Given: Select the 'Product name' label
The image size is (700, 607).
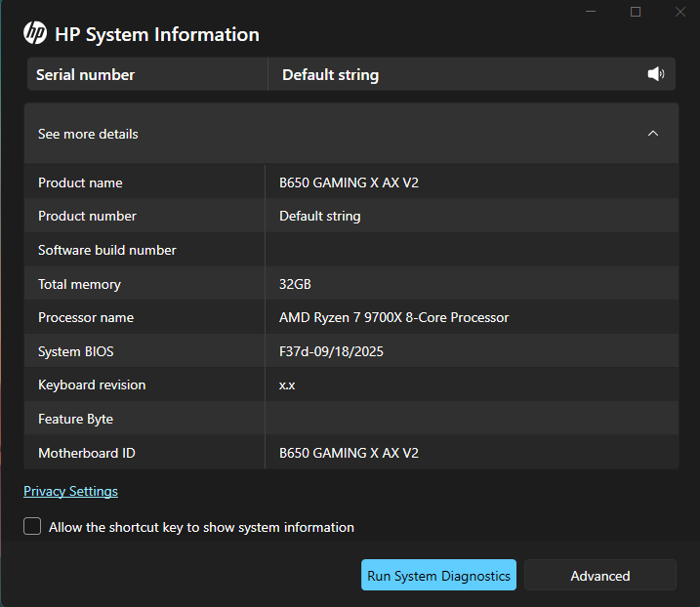Looking at the screenshot, I should pos(80,182).
